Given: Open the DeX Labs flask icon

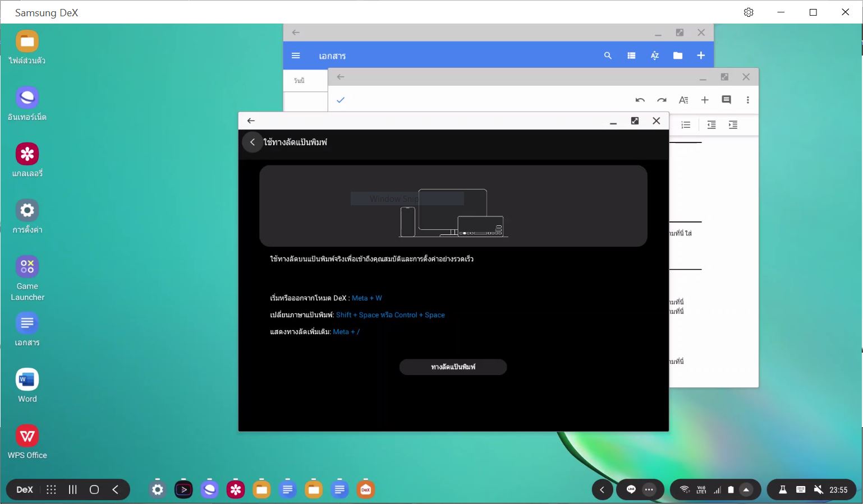Looking at the screenshot, I should point(783,489).
